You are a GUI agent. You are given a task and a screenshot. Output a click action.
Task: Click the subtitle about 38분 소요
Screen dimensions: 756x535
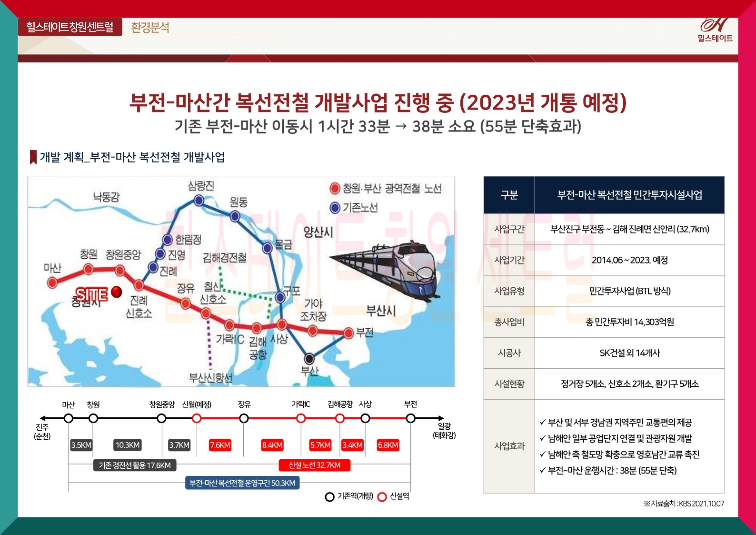tap(378, 127)
